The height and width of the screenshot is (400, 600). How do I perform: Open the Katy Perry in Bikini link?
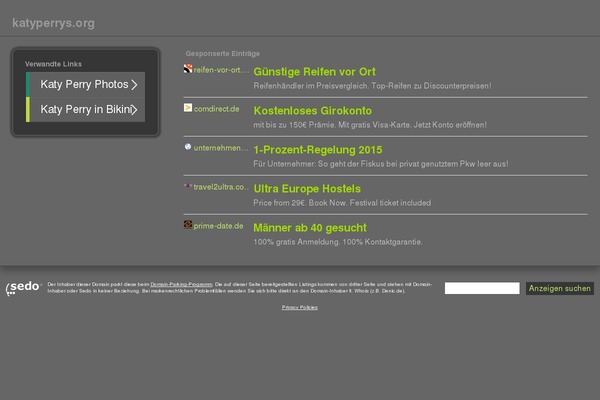86,109
